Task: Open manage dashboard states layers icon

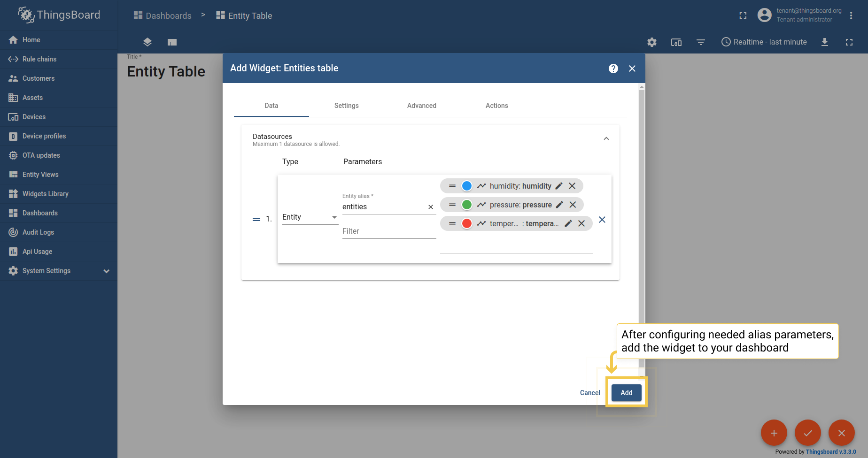Action: tap(147, 42)
